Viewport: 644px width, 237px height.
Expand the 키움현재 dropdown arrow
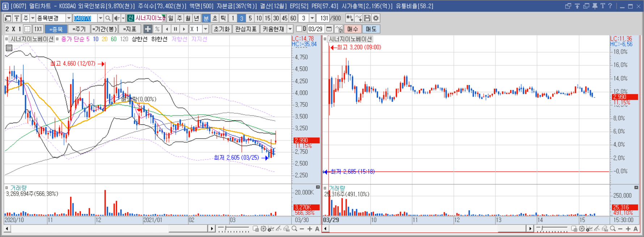pyautogui.click(x=290, y=29)
